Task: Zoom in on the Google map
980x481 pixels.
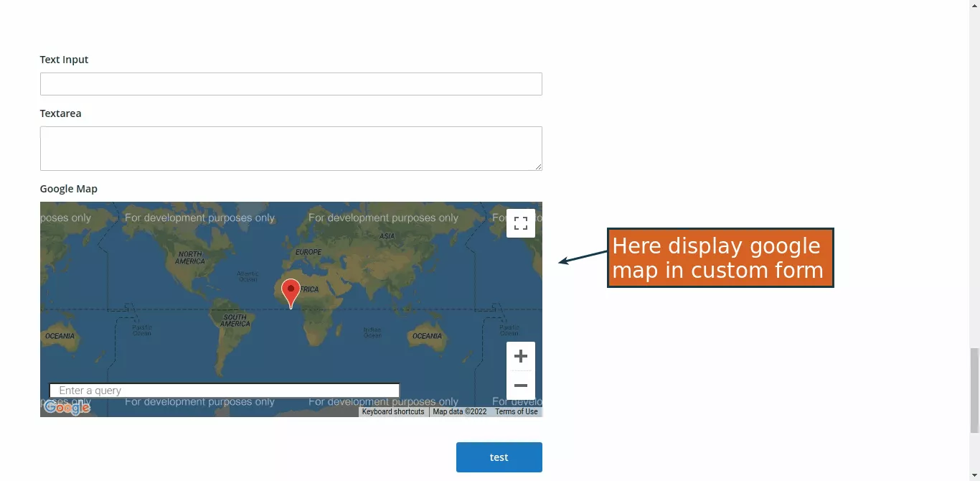Action: (x=521, y=356)
